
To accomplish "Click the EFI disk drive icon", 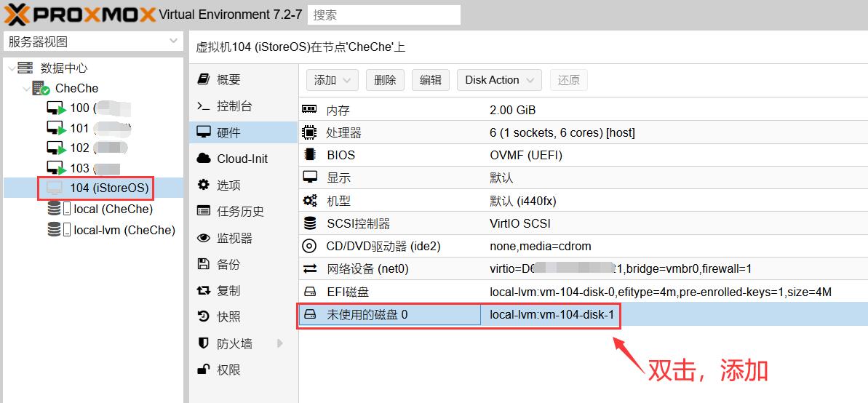I will 310,292.
